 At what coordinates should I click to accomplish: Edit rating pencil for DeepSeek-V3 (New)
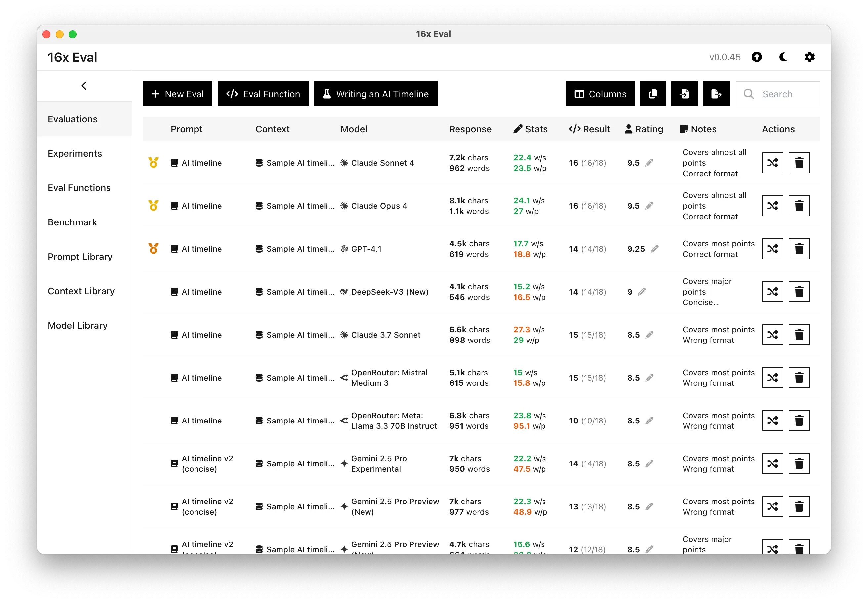pos(642,292)
